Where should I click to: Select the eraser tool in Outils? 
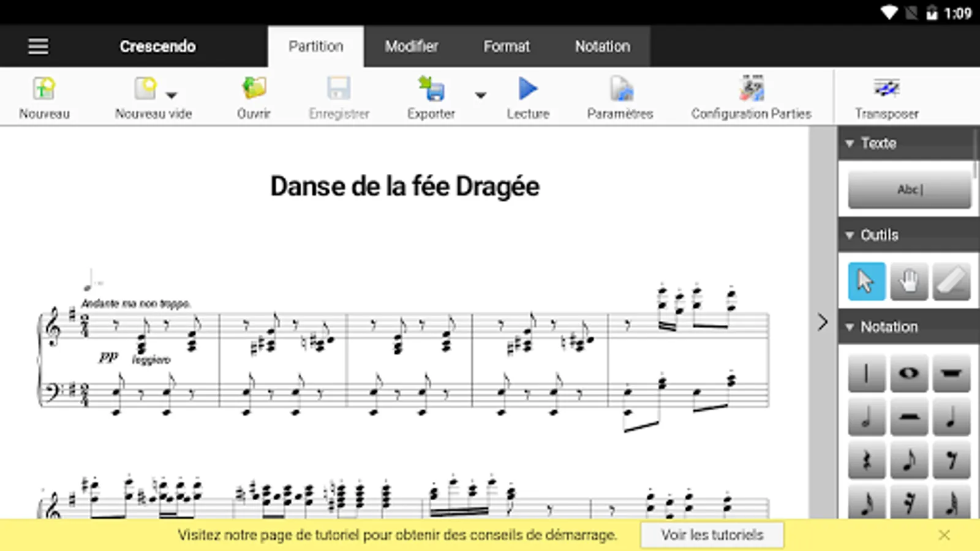(x=951, y=281)
